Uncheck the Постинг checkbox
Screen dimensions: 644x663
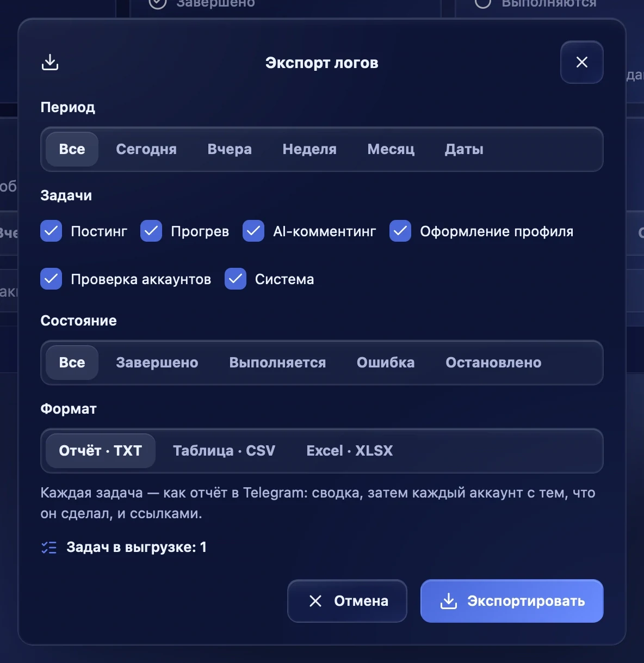pyautogui.click(x=51, y=231)
